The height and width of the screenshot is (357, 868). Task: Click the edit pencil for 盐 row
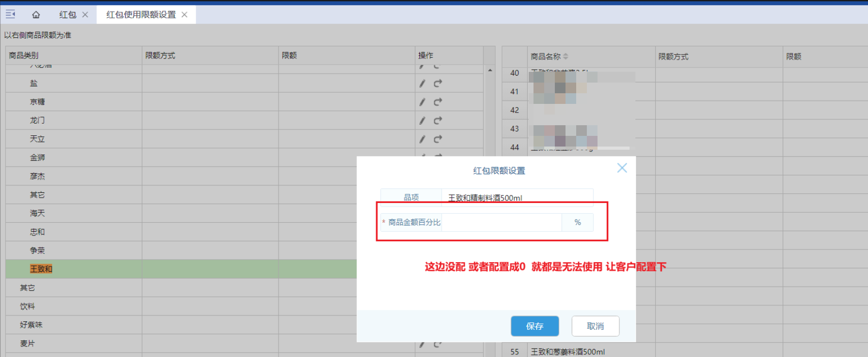[x=422, y=84]
